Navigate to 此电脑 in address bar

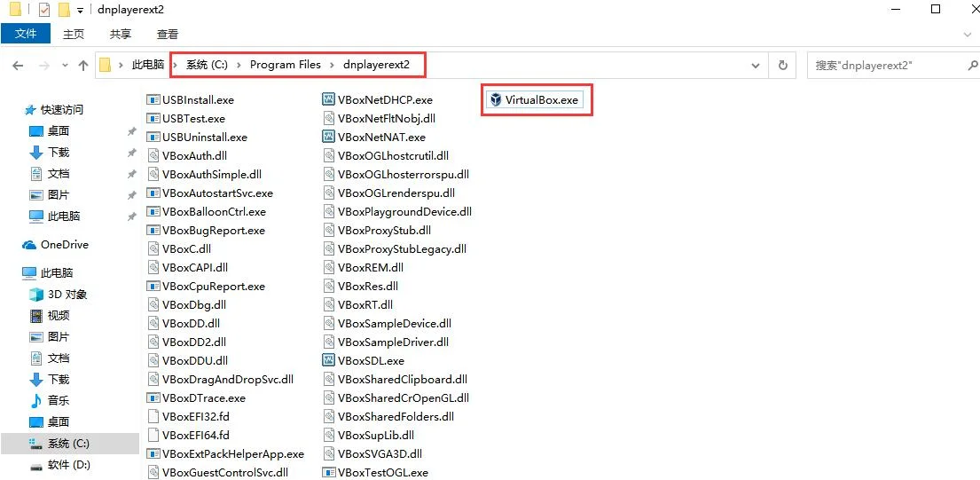148,65
